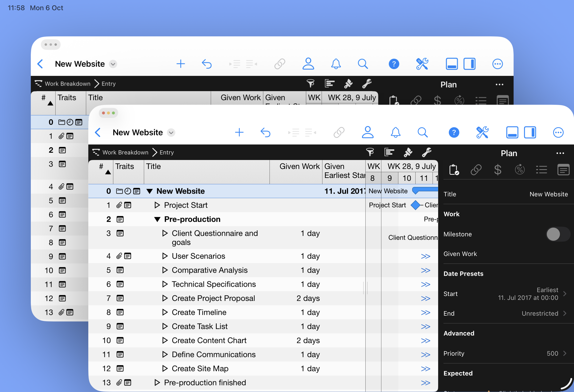Open view options with the wrench icon
The height and width of the screenshot is (392, 574).
[427, 152]
